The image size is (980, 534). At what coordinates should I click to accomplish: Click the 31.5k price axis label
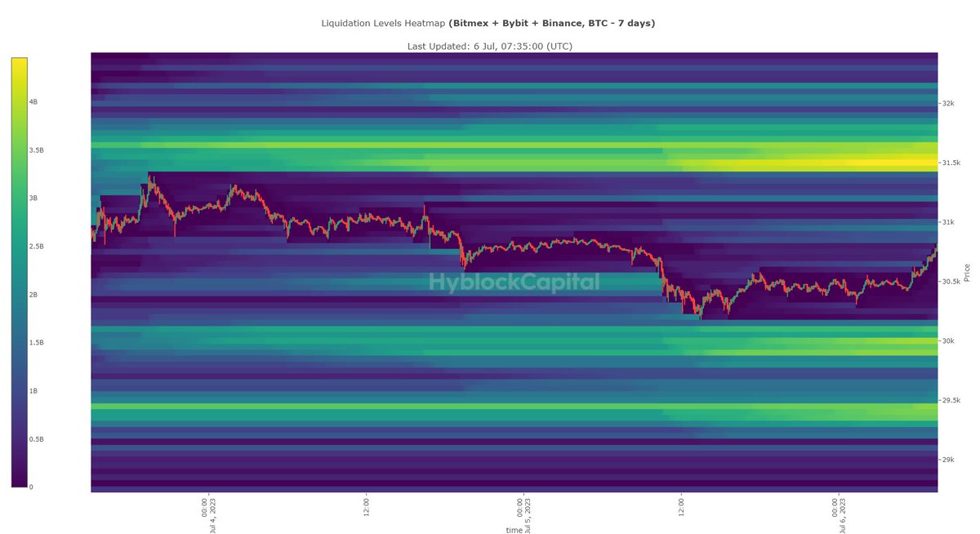(x=951, y=163)
